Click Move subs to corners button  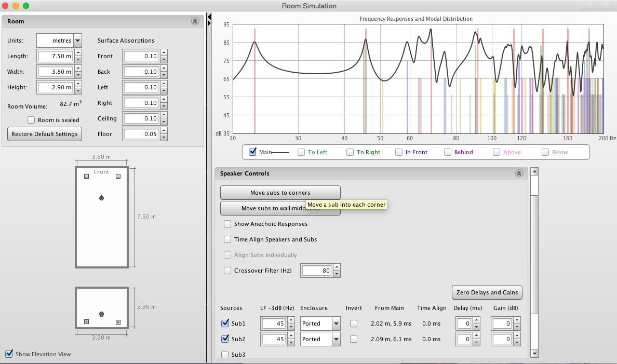point(280,193)
